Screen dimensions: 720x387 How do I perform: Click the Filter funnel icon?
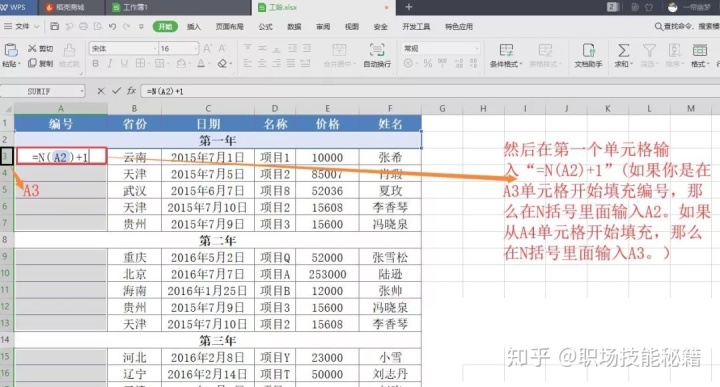click(649, 50)
